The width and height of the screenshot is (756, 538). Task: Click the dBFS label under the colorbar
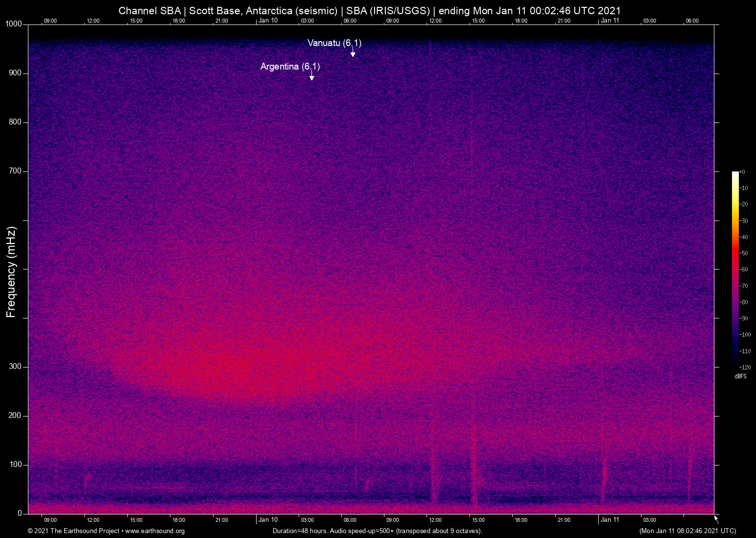740,376
